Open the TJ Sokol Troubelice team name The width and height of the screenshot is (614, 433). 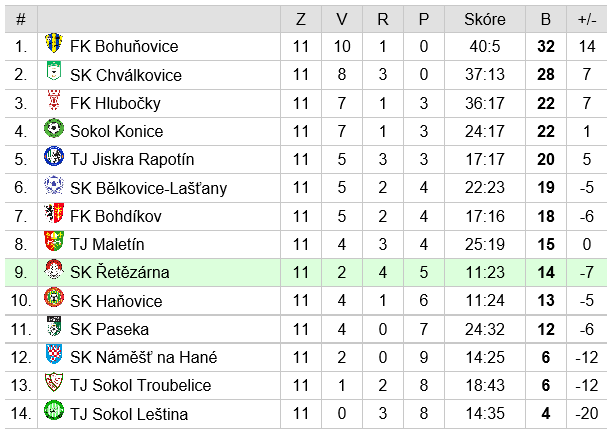tap(141, 386)
